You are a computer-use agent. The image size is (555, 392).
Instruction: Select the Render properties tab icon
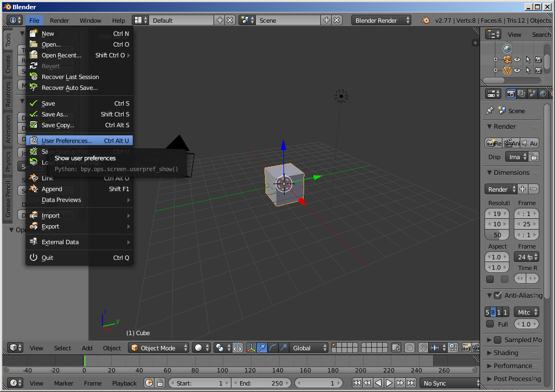511,94
